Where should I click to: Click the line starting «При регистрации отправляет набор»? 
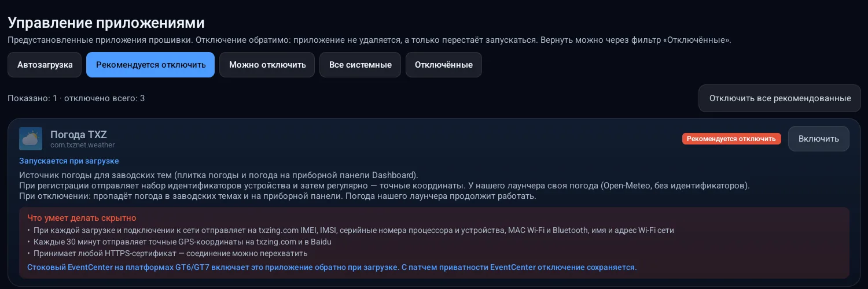(x=384, y=186)
